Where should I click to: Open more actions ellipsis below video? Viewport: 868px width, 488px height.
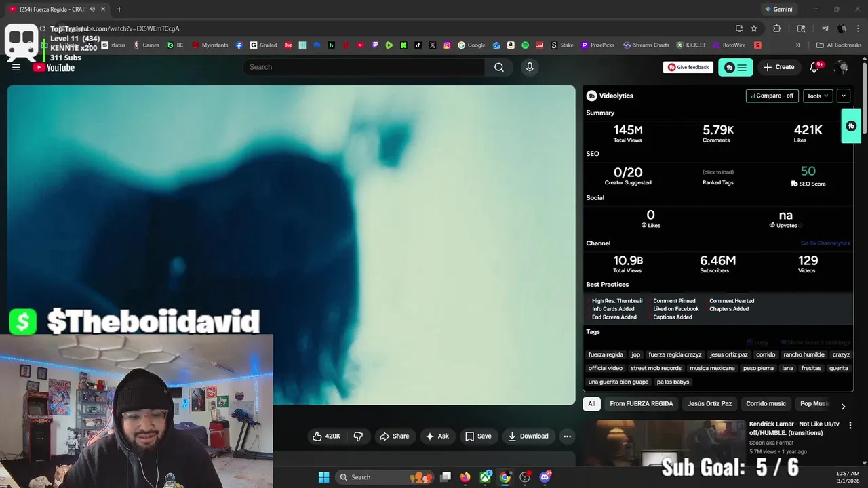pyautogui.click(x=567, y=436)
